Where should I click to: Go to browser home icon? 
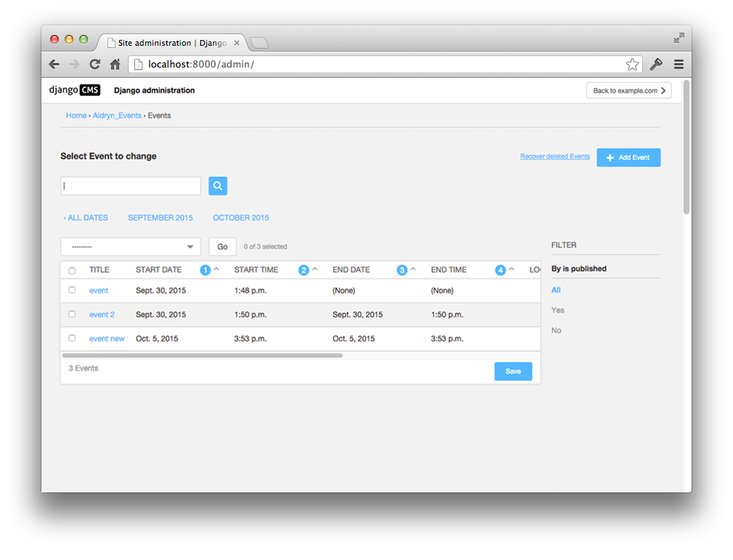tap(115, 65)
